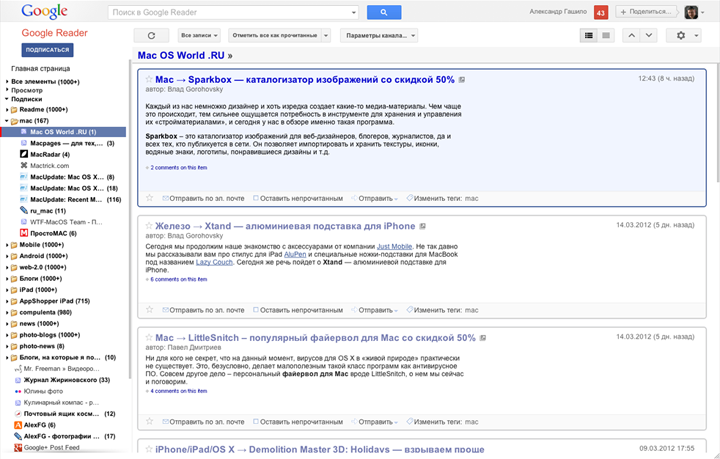Open Sparkbox article in new window icon
This screenshot has height=459, width=720.
tap(462, 80)
